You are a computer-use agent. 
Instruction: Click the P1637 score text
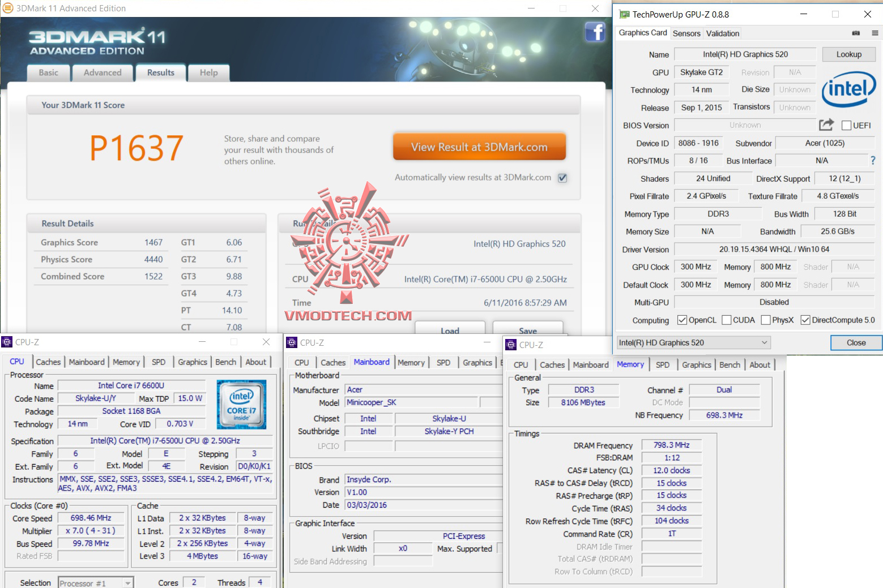pyautogui.click(x=136, y=148)
